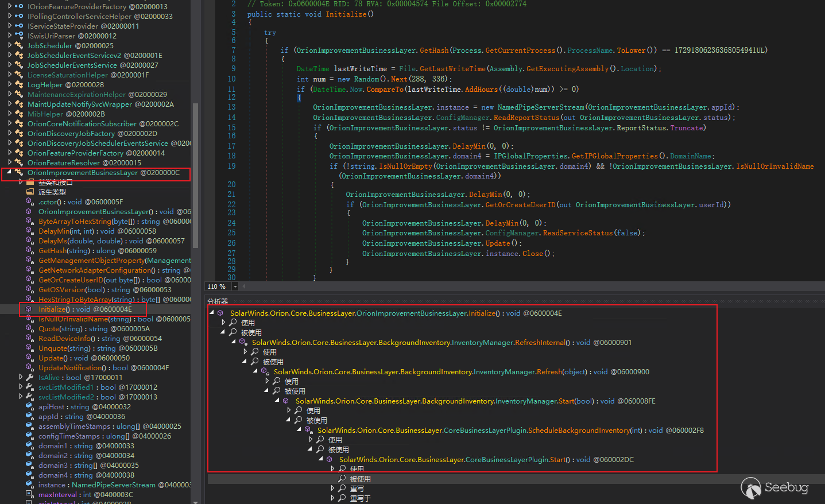
Task: Click the method icon next to Initialize() in the tree
Action: tap(29, 309)
